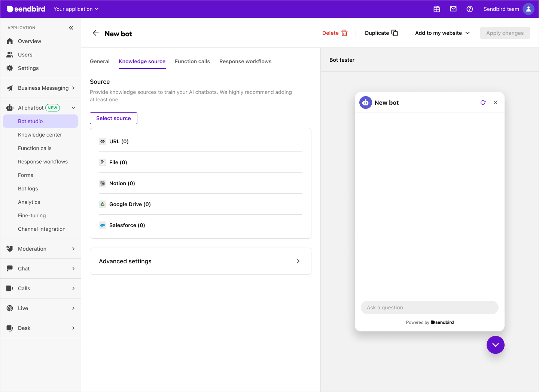Click the Business Messaging paper plane icon
Screen dimensions: 539x392
click(10, 88)
